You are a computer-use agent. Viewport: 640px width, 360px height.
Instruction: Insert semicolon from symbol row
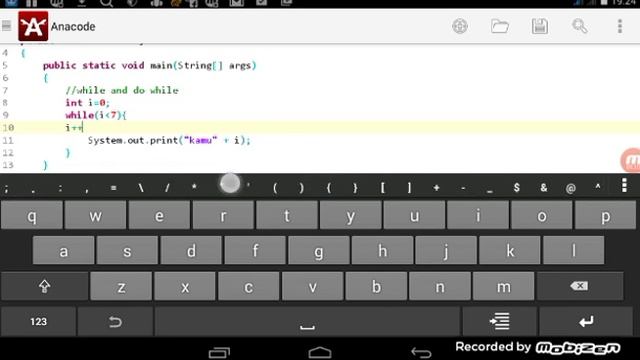pos(7,188)
